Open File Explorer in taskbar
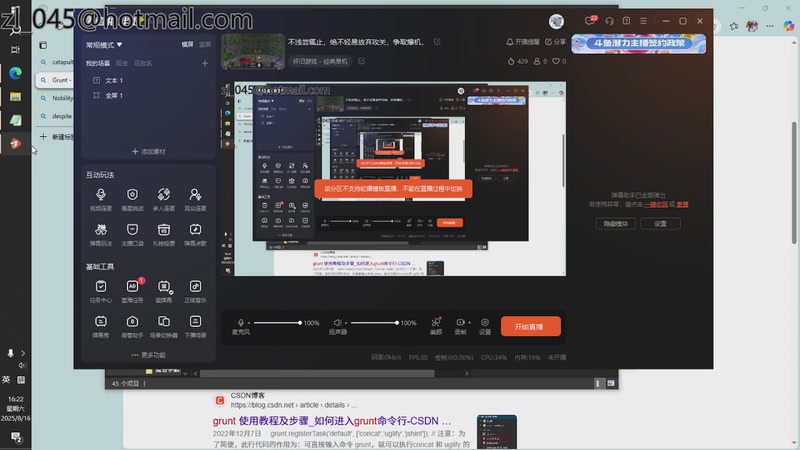Image resolution: width=800 pixels, height=450 pixels. 15,97
